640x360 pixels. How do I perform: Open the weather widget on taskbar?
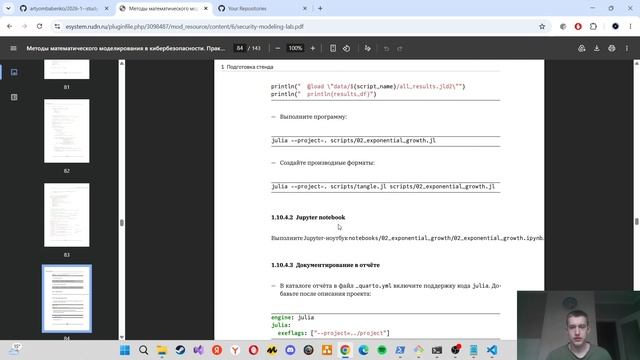(x=15, y=349)
